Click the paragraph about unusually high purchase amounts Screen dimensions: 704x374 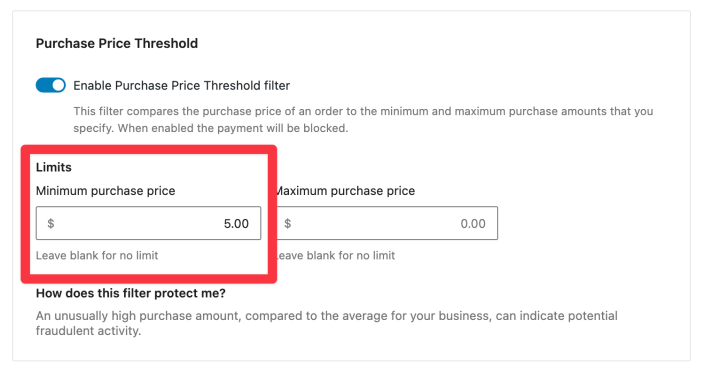point(327,323)
